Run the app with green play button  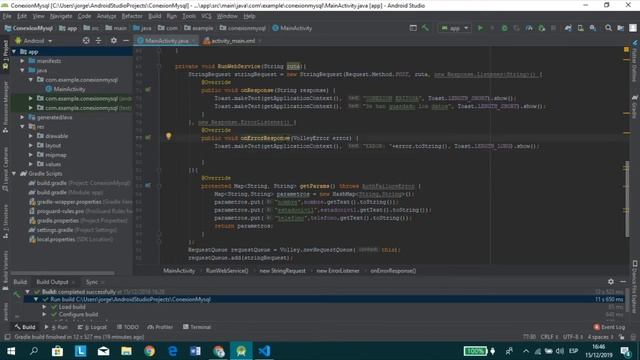[480, 28]
